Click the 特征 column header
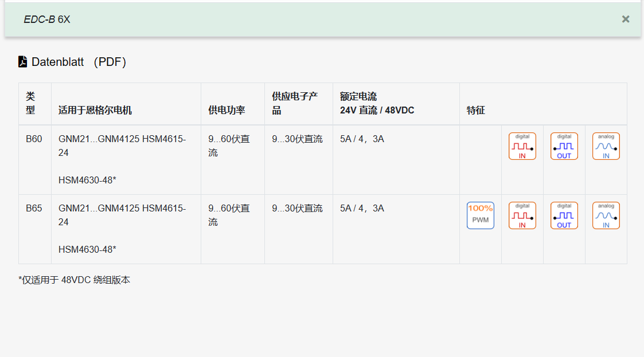The width and height of the screenshot is (644, 357). click(475, 110)
